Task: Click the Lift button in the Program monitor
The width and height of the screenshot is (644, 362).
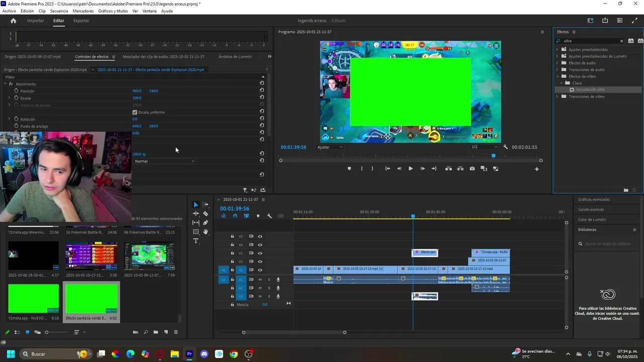Action: click(x=448, y=168)
